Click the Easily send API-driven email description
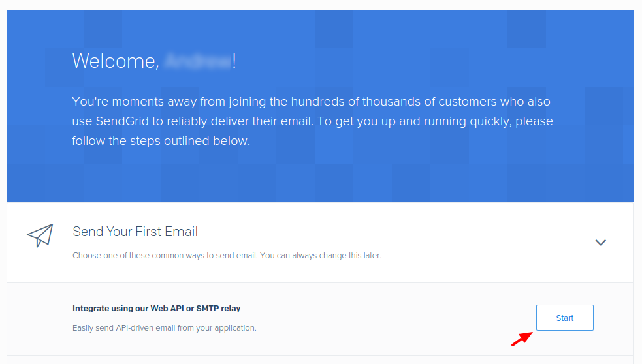Image resolution: width=642 pixels, height=364 pixels. tap(164, 328)
